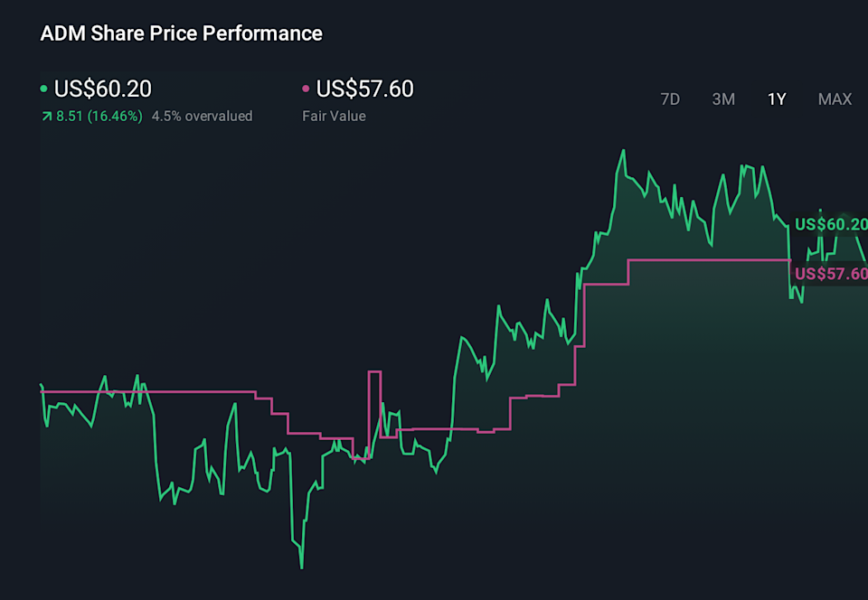
Task: Click the US$57.60 marker at chart right edge
Action: (829, 273)
